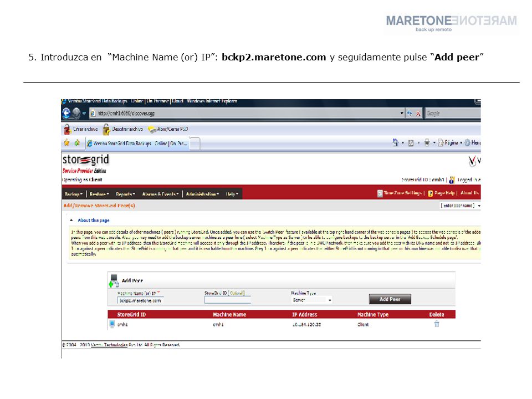Click the StoreGrid ID column header
Screen dimensions: 532x399
tap(131, 315)
